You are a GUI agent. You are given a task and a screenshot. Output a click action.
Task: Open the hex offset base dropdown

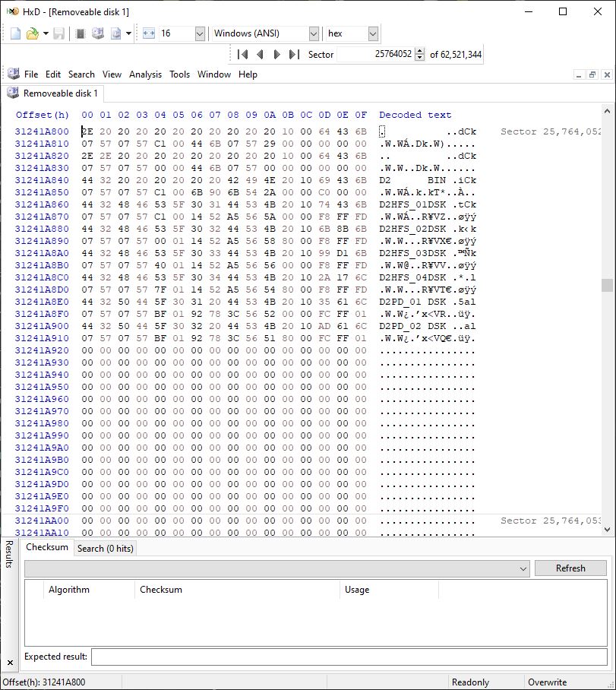[x=372, y=33]
